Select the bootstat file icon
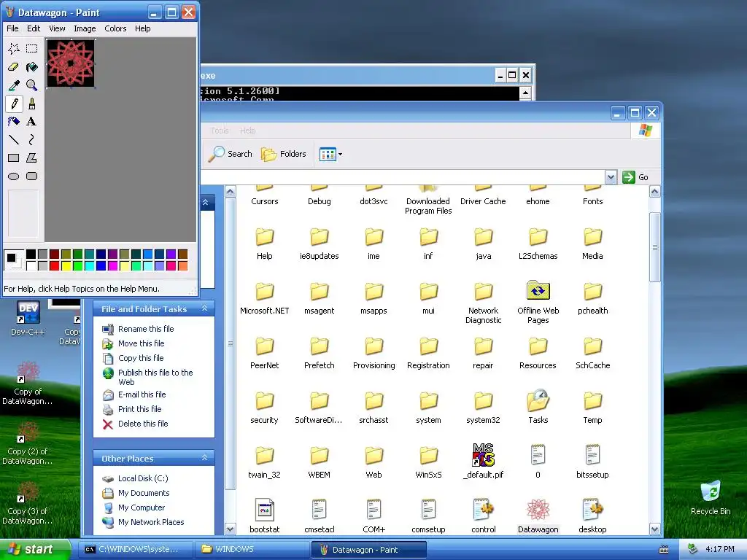The image size is (747, 560). click(264, 510)
